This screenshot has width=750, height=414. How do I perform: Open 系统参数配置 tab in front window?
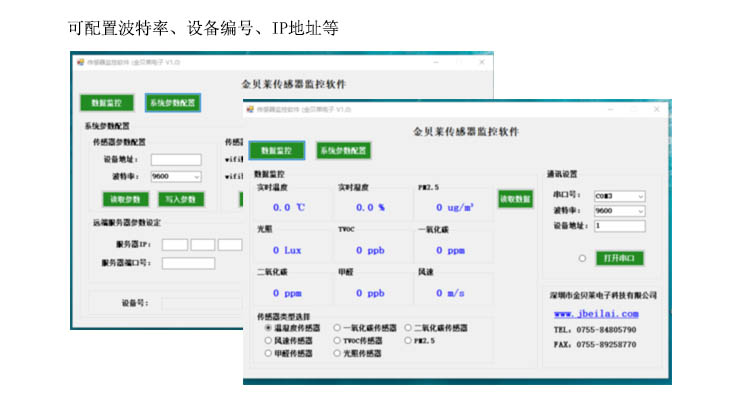pos(343,150)
